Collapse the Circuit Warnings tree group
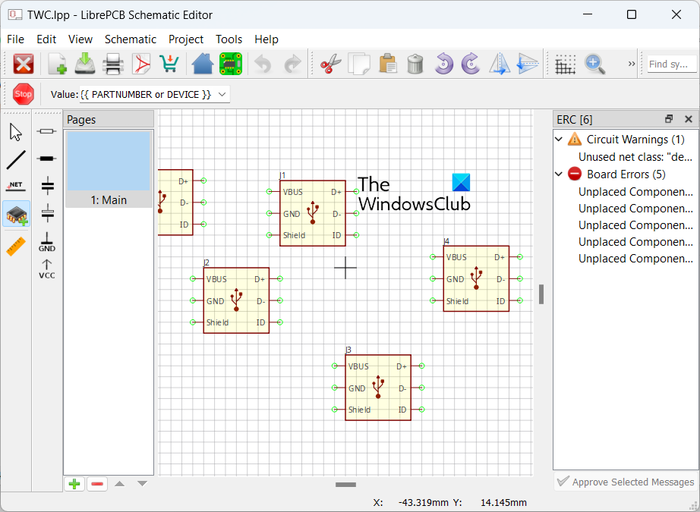 [560, 140]
